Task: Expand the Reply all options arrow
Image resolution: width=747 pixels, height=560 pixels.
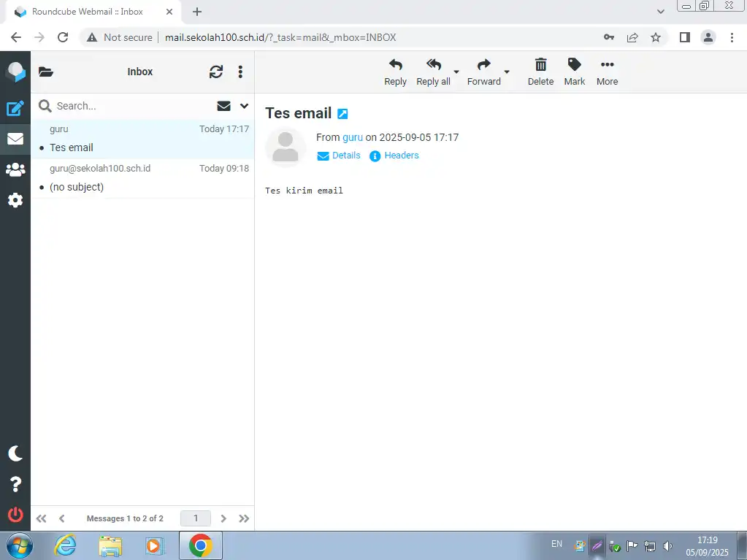Action: point(456,72)
